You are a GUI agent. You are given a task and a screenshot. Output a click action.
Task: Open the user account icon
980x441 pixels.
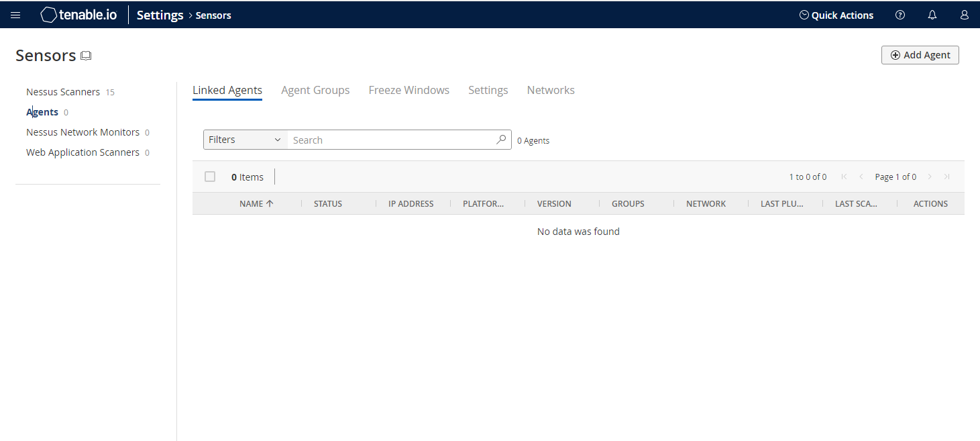[x=965, y=15]
